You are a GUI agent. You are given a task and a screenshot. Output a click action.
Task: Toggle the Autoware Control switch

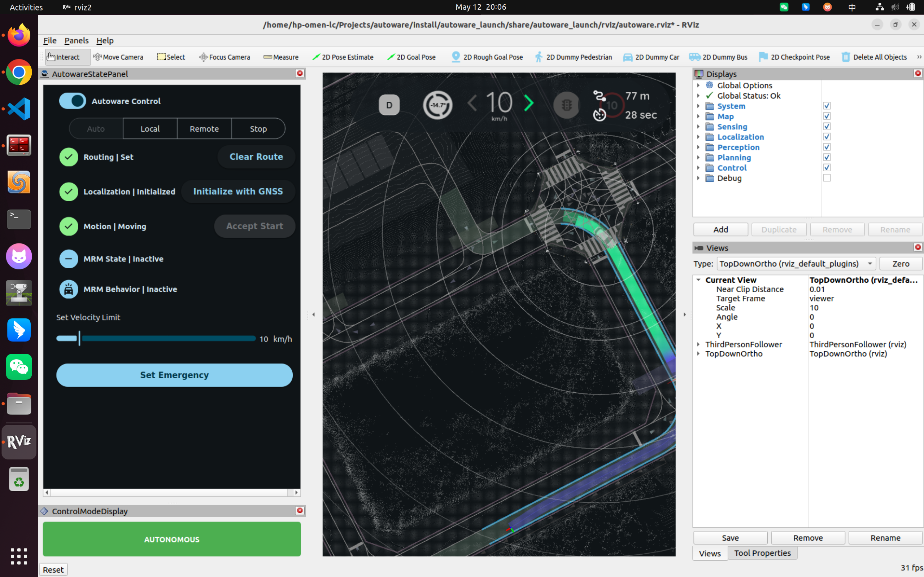click(x=73, y=101)
